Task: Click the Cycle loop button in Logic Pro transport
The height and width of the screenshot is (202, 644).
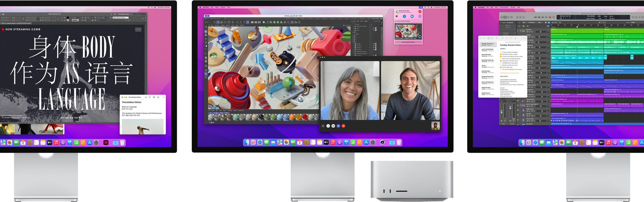Action: 553,17
